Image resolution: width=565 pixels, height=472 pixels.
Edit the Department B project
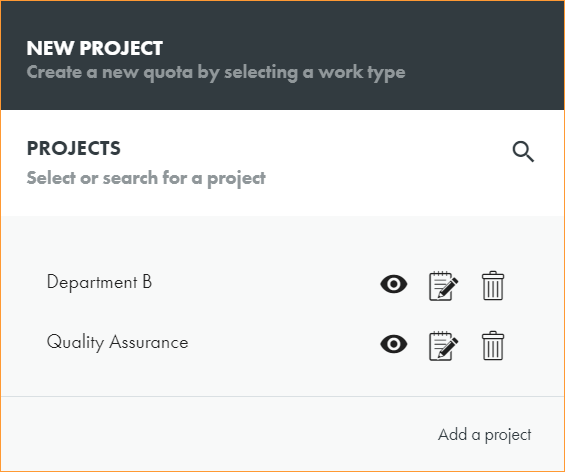pos(444,286)
